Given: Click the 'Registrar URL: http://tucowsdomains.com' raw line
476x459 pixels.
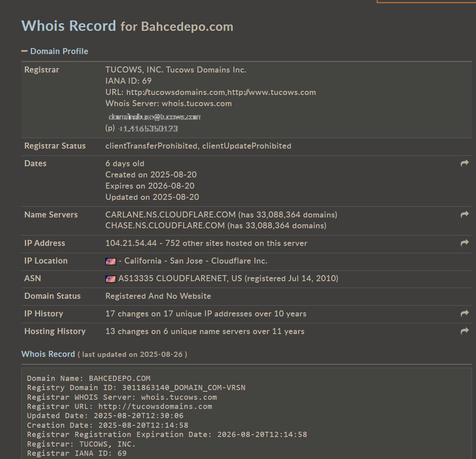Looking at the screenshot, I should [x=120, y=407].
